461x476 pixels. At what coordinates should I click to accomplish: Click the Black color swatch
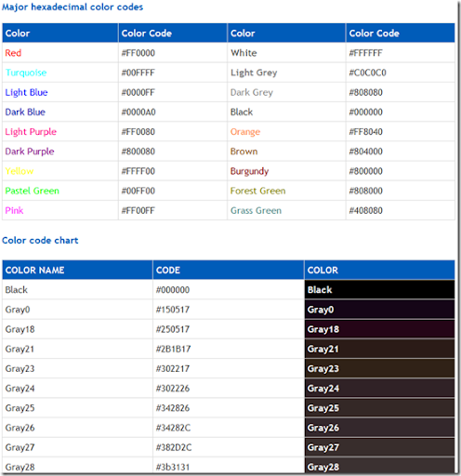pyautogui.click(x=379, y=290)
